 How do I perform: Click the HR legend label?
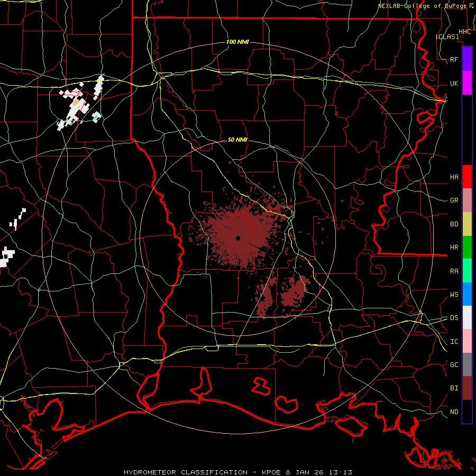(x=454, y=248)
